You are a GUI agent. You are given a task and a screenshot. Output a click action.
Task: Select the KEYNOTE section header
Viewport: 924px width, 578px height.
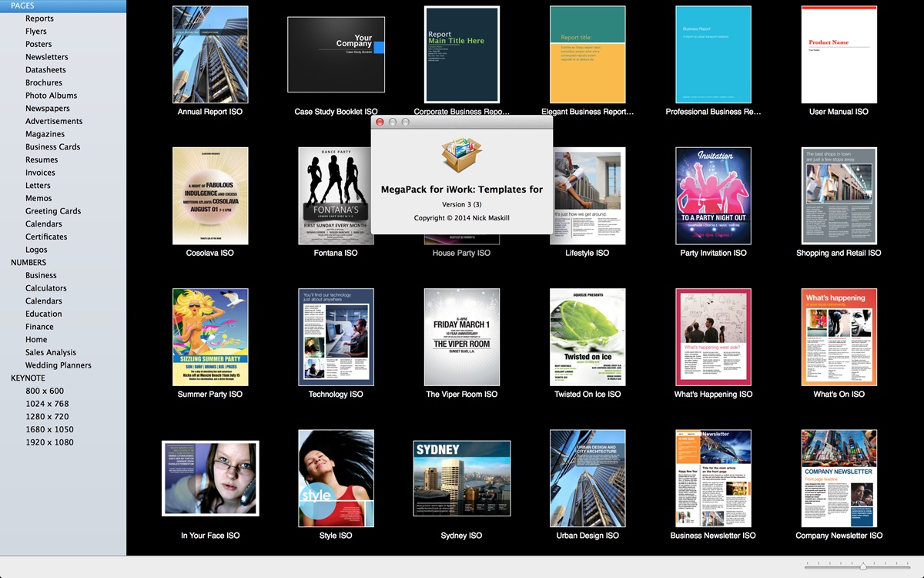28,378
